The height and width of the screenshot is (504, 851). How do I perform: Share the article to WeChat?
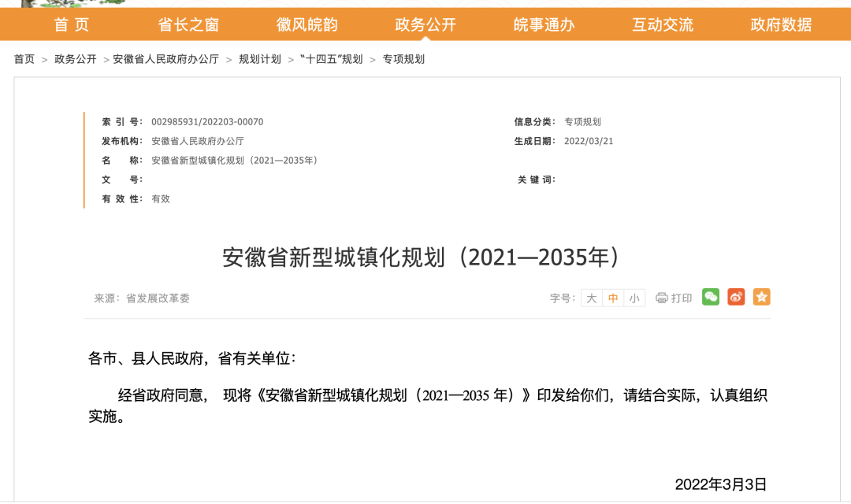click(710, 298)
